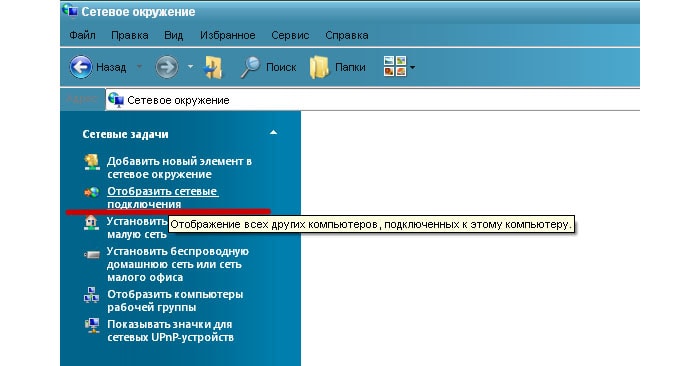
Task: Click the wireless network setup icon
Action: click(x=92, y=254)
